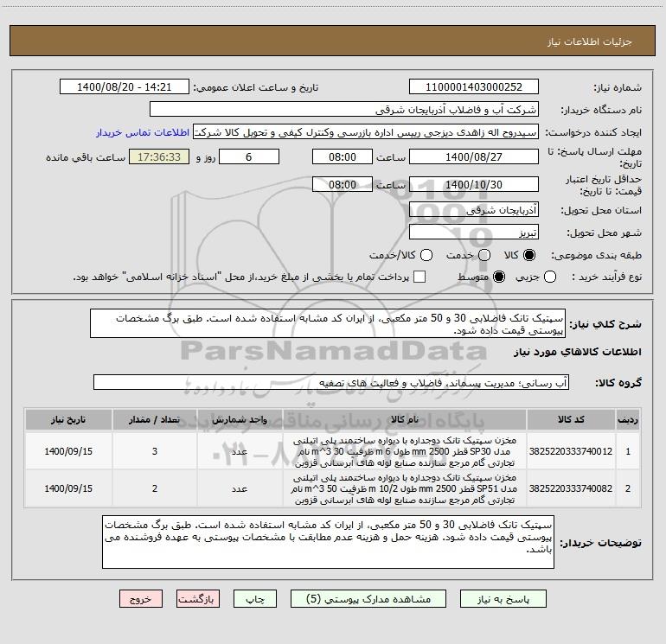Choose the جزیی purchase type radio

click(549, 277)
